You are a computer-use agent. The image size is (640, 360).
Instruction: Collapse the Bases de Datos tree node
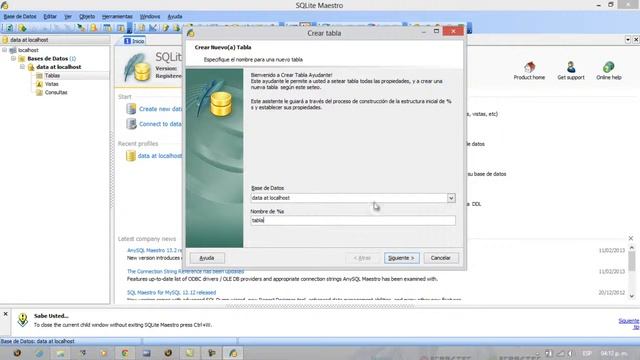pyautogui.click(x=13, y=58)
